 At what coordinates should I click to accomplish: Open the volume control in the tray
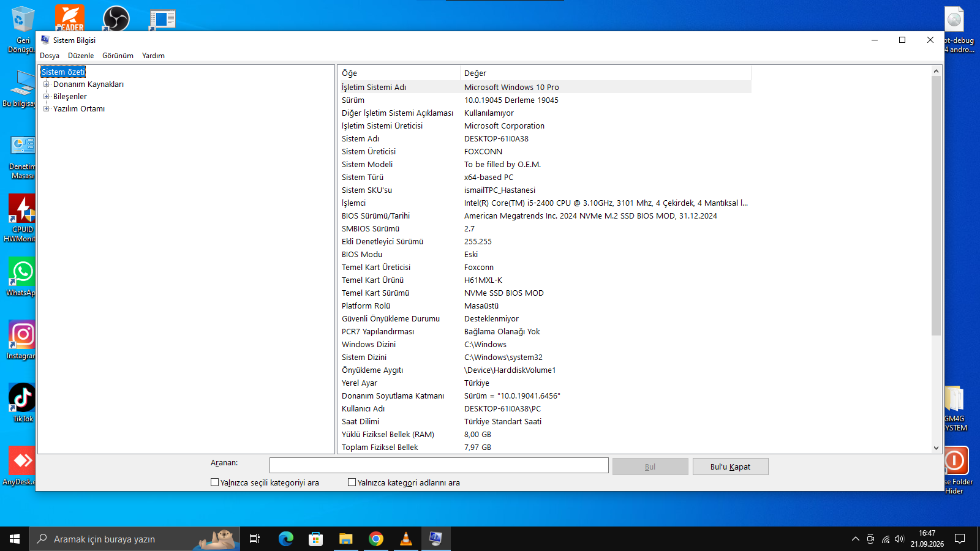[899, 539]
